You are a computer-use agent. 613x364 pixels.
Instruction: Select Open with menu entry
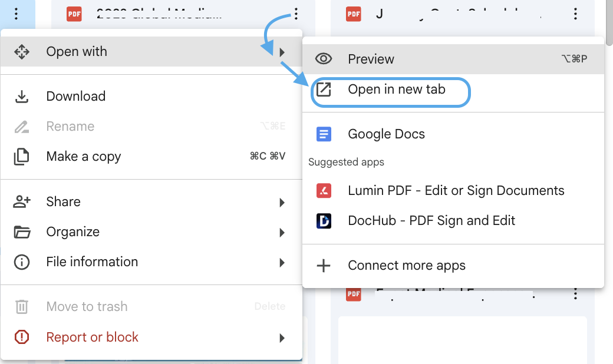(x=151, y=52)
